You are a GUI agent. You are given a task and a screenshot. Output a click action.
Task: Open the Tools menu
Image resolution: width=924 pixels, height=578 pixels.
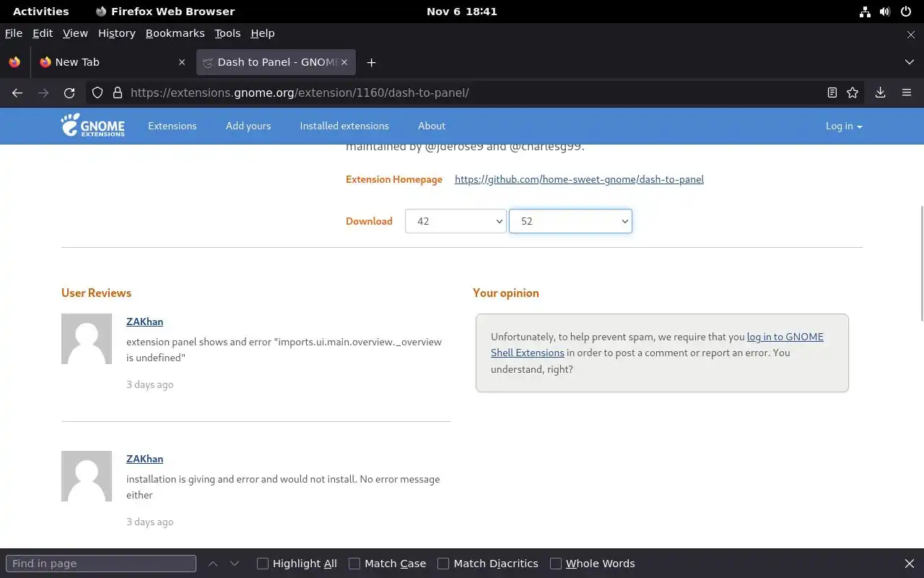(227, 33)
